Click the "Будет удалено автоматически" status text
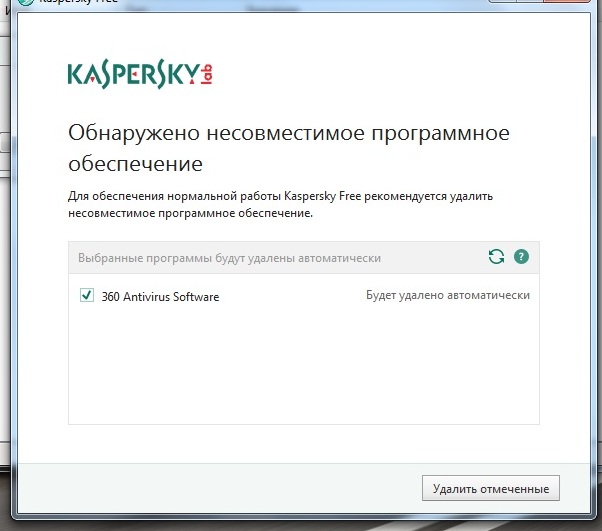The width and height of the screenshot is (602, 531). pyautogui.click(x=448, y=295)
